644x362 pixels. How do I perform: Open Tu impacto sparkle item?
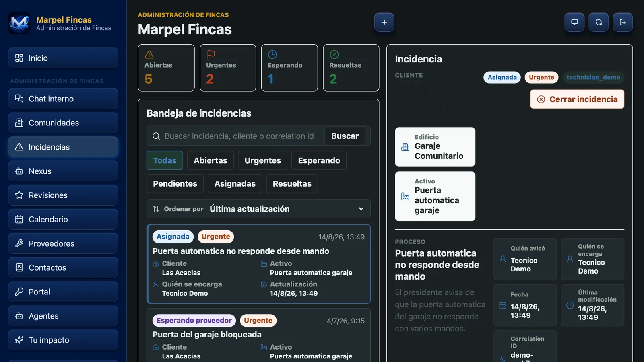[63, 340]
